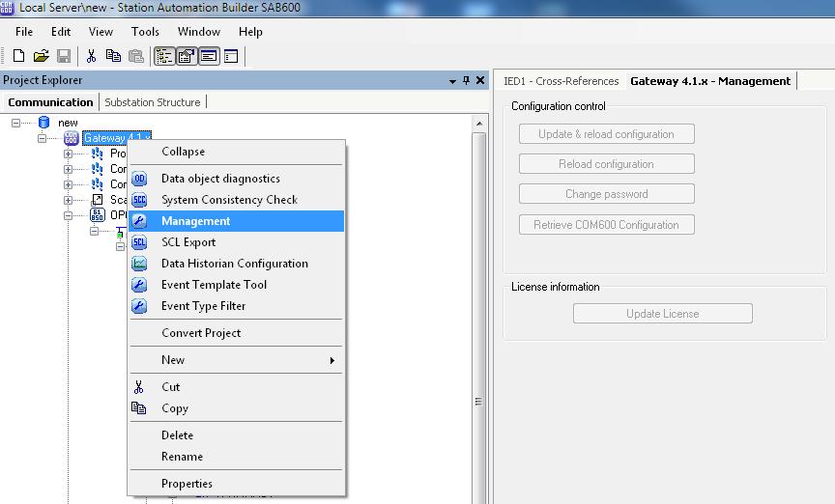This screenshot has width=835, height=504.
Task: Open the Tools menu
Action: pos(145,32)
